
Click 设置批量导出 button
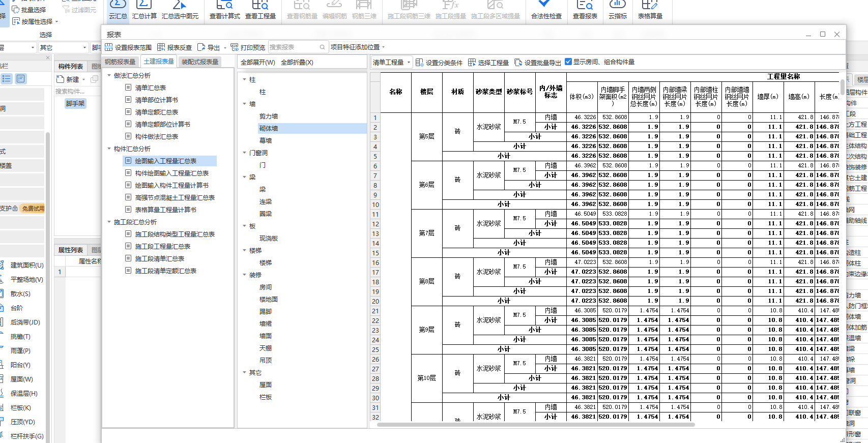coord(538,63)
